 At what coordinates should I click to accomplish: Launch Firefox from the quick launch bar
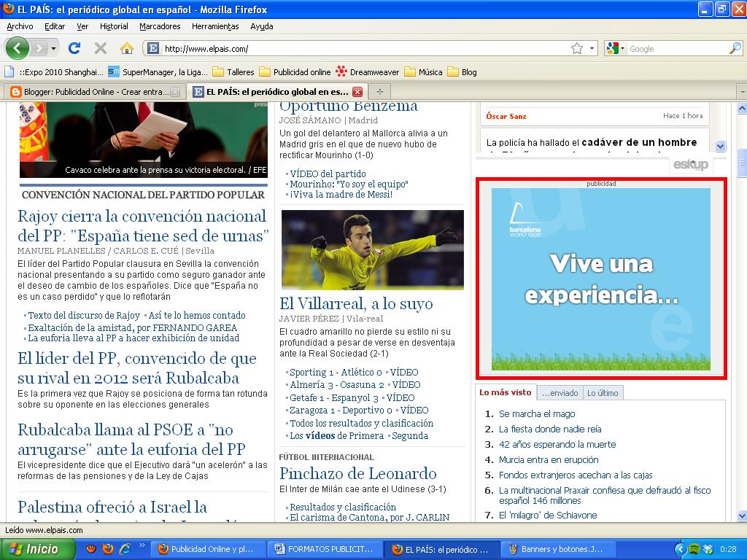pos(108,549)
